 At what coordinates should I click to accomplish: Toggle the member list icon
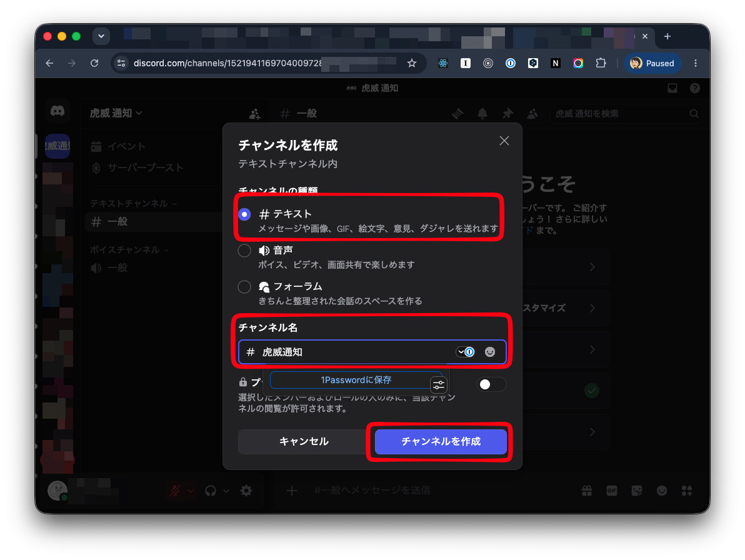pos(532,114)
